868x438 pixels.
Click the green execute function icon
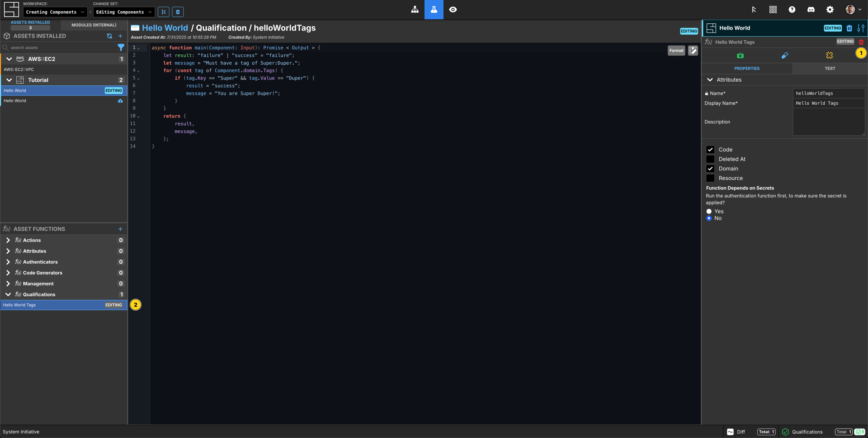[x=740, y=55]
